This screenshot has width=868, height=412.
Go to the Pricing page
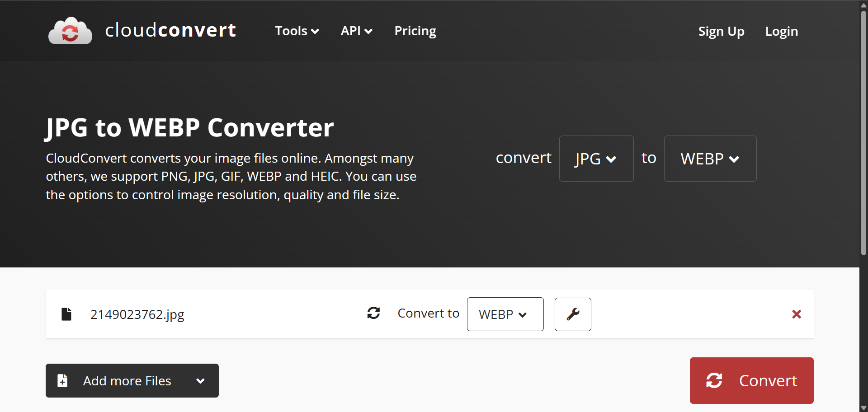pos(415,31)
